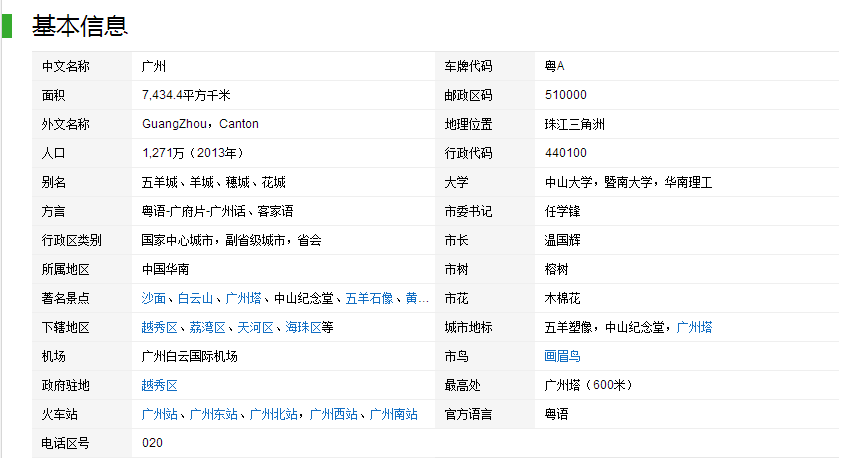This screenshot has height=458, width=868.
Task: Open 越秀区 link in 政府驻地 row
Action: click(x=159, y=385)
